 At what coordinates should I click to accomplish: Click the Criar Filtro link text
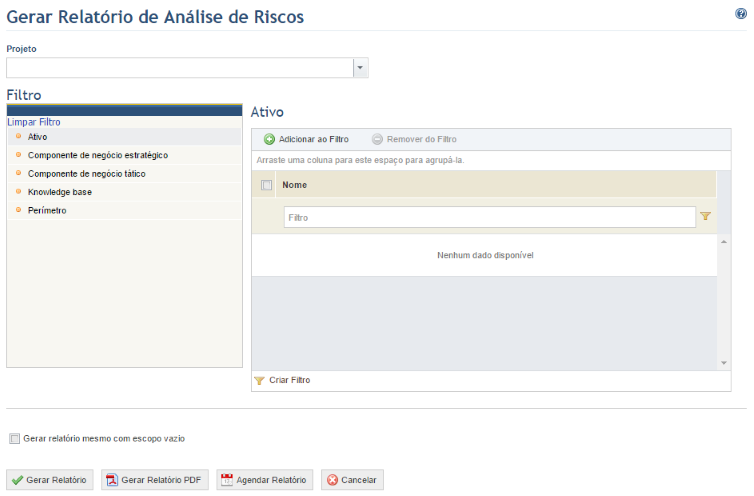pyautogui.click(x=289, y=380)
